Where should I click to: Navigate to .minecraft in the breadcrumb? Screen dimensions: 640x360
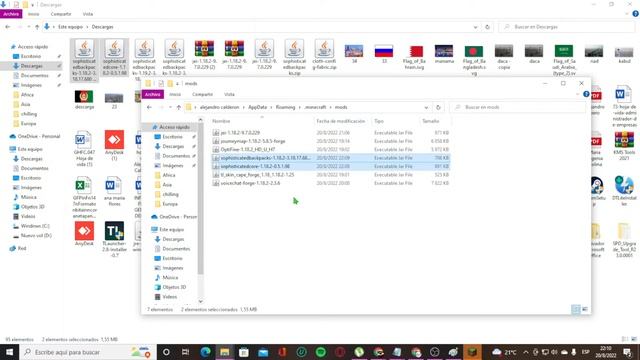click(315, 107)
